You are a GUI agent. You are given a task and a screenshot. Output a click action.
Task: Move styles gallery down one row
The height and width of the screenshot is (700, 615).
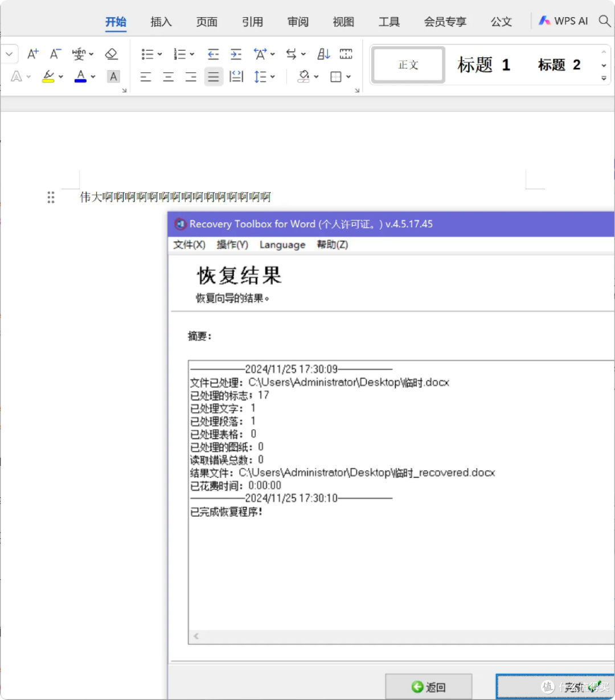pos(604,66)
